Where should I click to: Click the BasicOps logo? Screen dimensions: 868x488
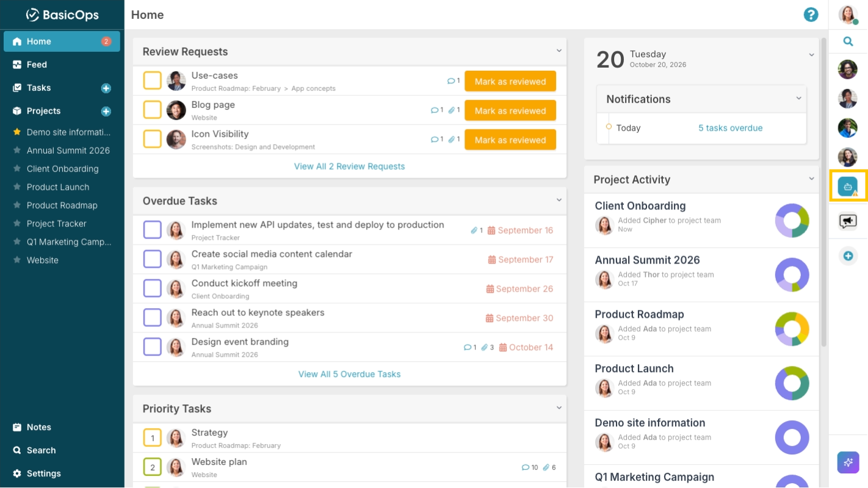click(x=62, y=15)
